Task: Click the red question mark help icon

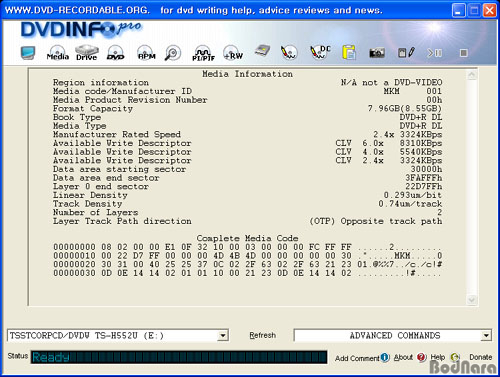Action: pyautogui.click(x=421, y=357)
